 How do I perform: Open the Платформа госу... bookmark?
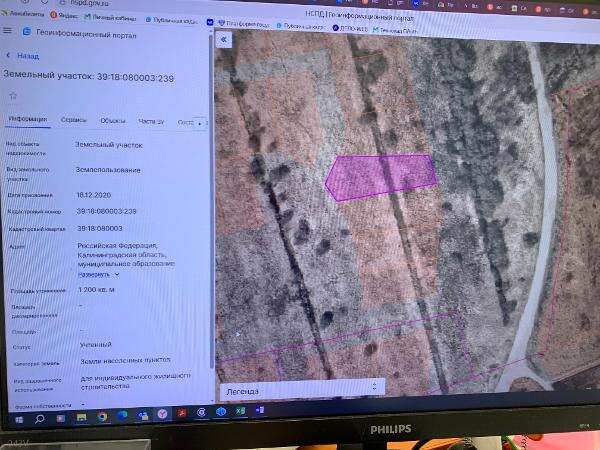point(244,24)
